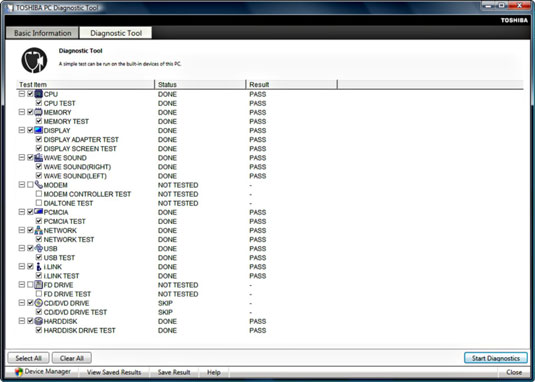The height and width of the screenshot is (382, 535).
Task: Collapse the CD/DVD DRIVE tree node
Action: coord(21,303)
